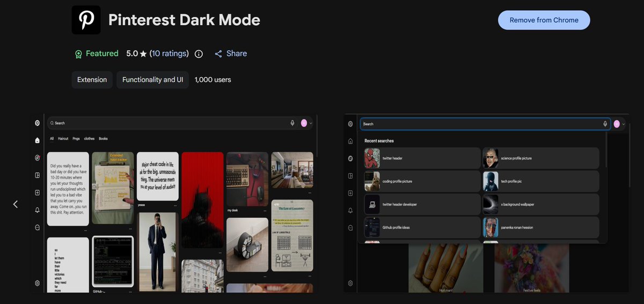
Task: Expand the account chevron in the first preview
Action: tap(311, 123)
